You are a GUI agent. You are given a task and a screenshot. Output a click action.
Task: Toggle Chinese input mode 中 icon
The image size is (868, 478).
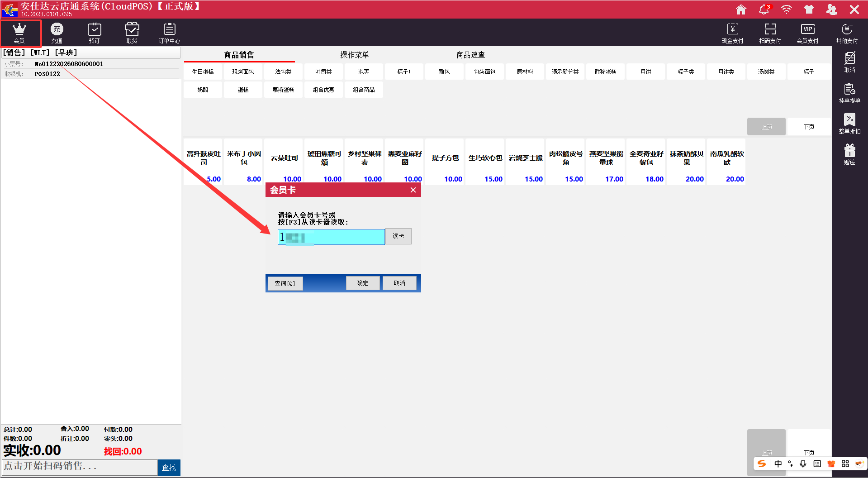778,464
